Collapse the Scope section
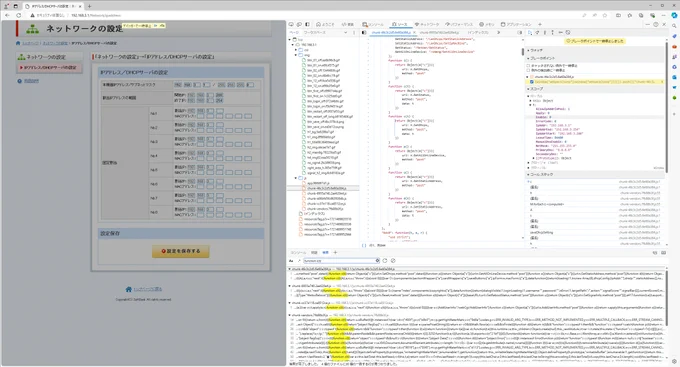 click(528, 88)
